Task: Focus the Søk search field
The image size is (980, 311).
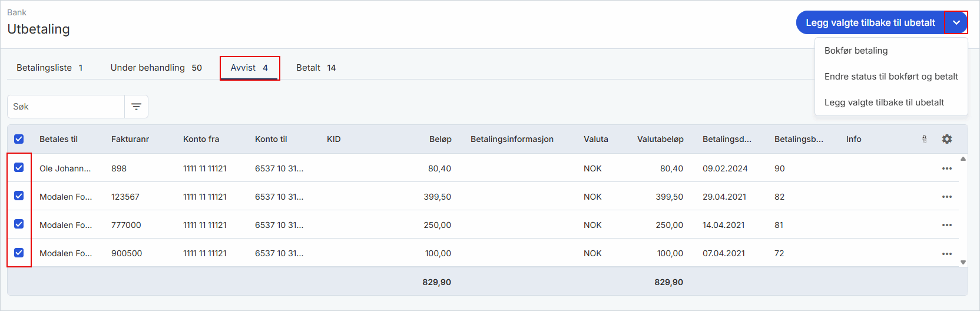Action: point(66,107)
